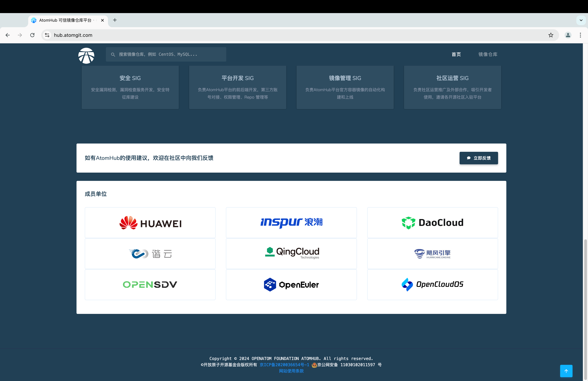Viewport: 588px width, 381px height.
Task: Open 网站使用条款 link in footer
Action: (x=291, y=371)
